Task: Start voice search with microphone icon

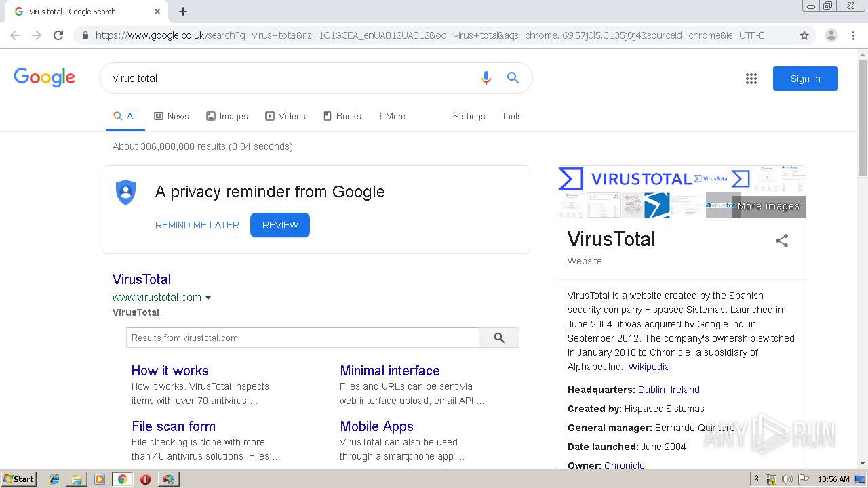Action: coord(486,78)
